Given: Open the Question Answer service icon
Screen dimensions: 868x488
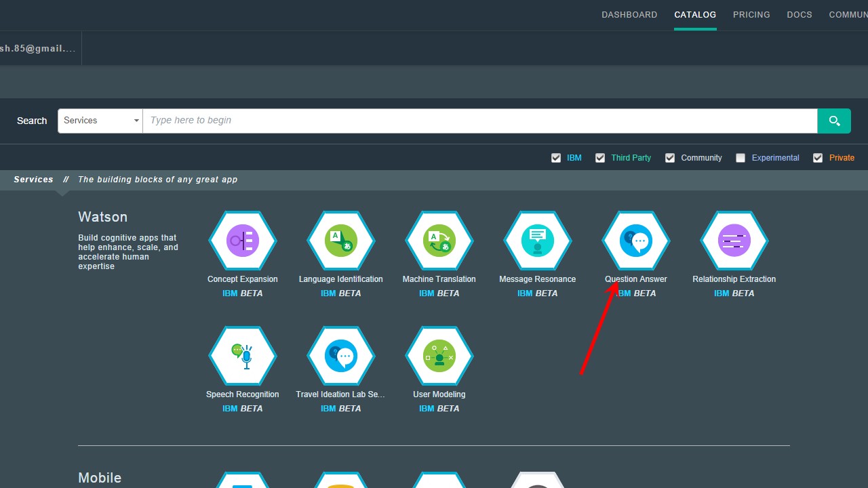Looking at the screenshot, I should (636, 241).
